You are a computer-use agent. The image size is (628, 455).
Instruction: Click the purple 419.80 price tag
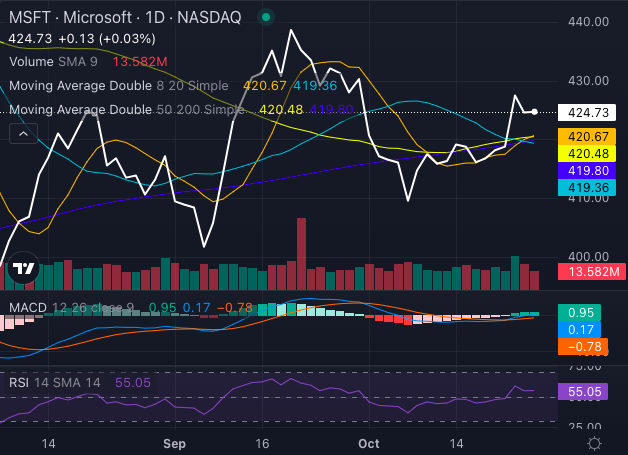point(590,172)
